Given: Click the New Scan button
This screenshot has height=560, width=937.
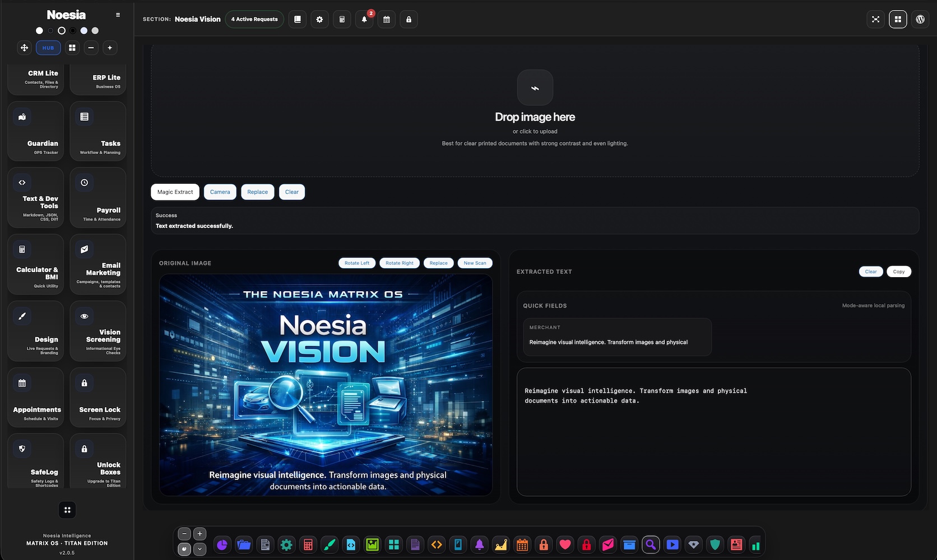Looking at the screenshot, I should coord(475,263).
